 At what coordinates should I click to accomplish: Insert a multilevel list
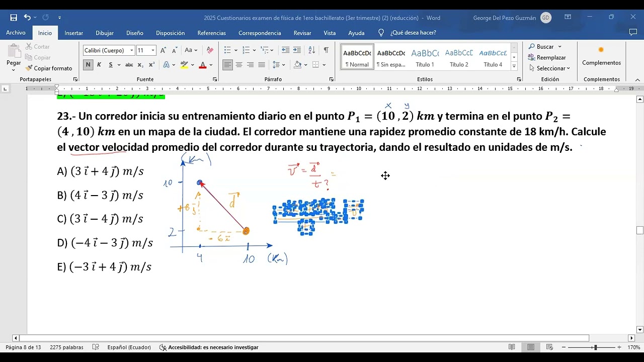[x=265, y=50]
